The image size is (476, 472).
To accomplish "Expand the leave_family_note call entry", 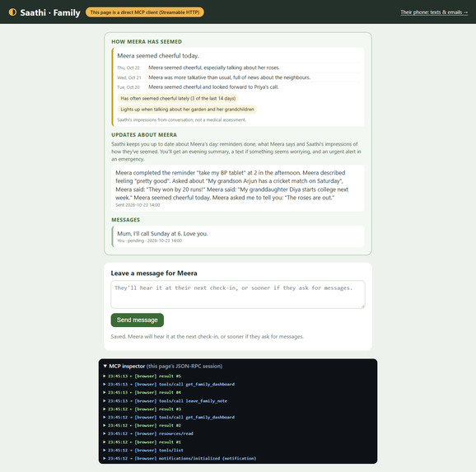I will tap(166, 401).
